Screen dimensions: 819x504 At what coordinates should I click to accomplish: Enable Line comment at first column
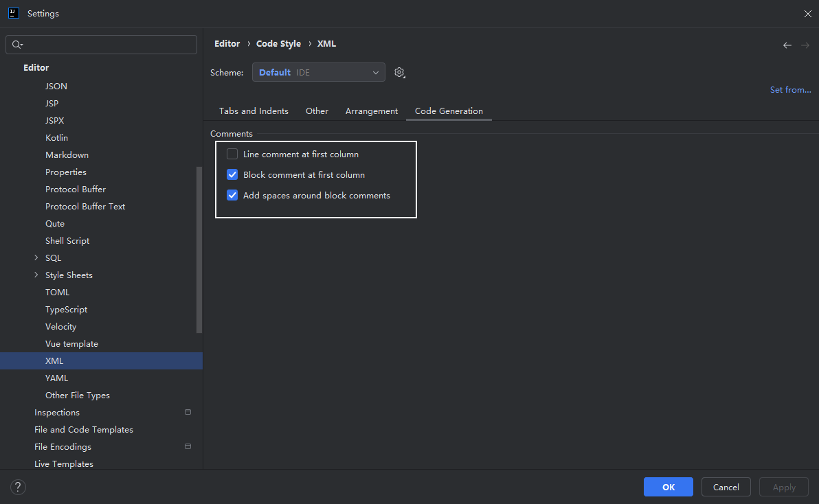click(x=232, y=154)
